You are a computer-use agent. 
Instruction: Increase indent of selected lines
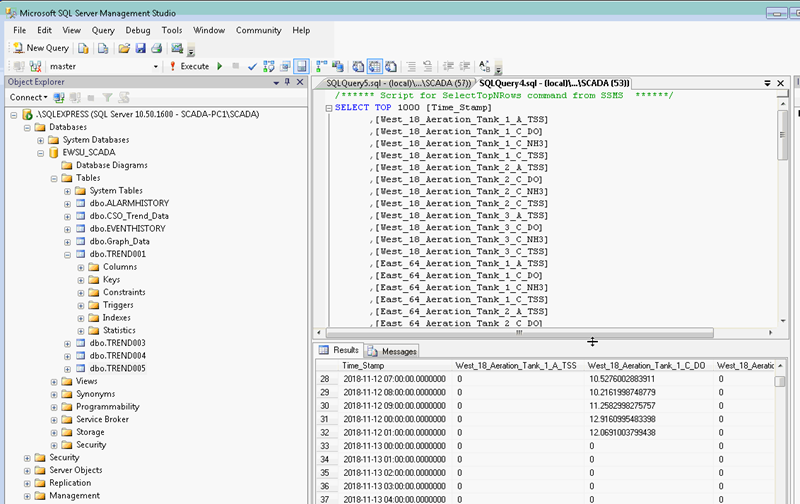coord(464,66)
